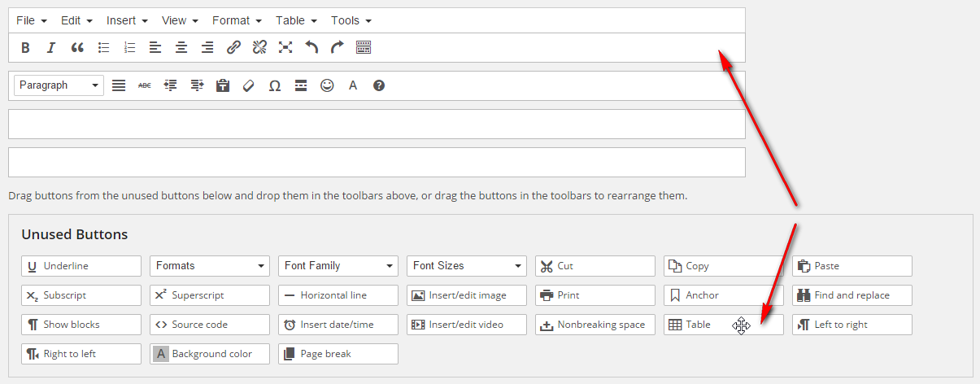
Task: Click the Fullscreen icon in the toolbar
Action: tap(285, 48)
